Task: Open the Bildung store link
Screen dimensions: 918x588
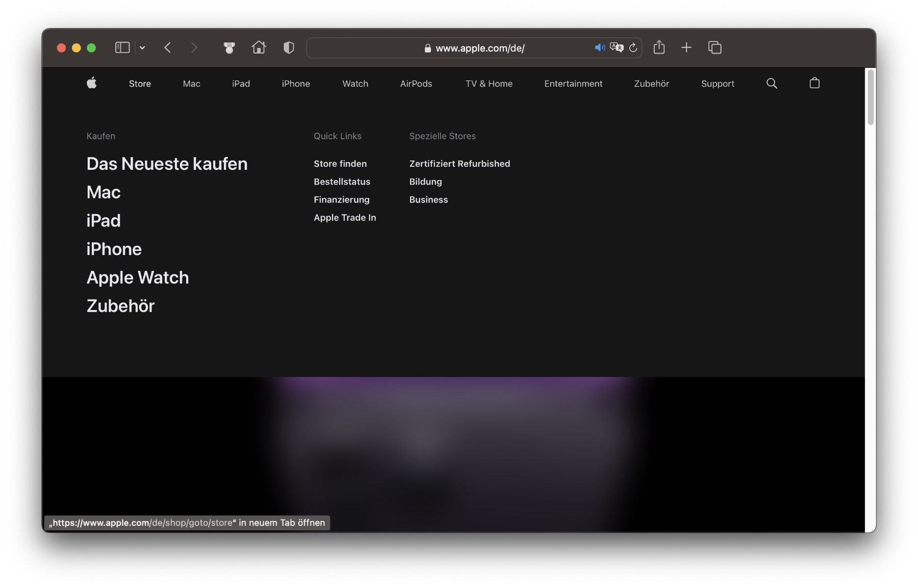Action: coord(425,182)
